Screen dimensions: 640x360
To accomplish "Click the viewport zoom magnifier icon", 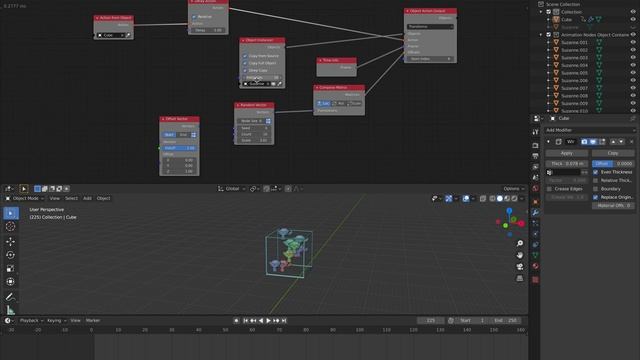I will [520, 243].
